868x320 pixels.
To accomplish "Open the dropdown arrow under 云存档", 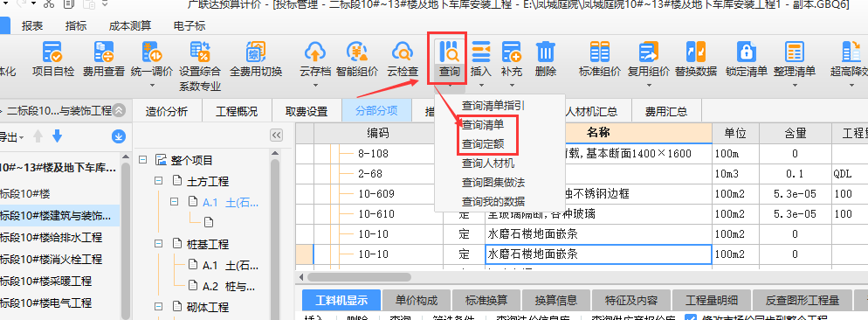I will tap(315, 86).
